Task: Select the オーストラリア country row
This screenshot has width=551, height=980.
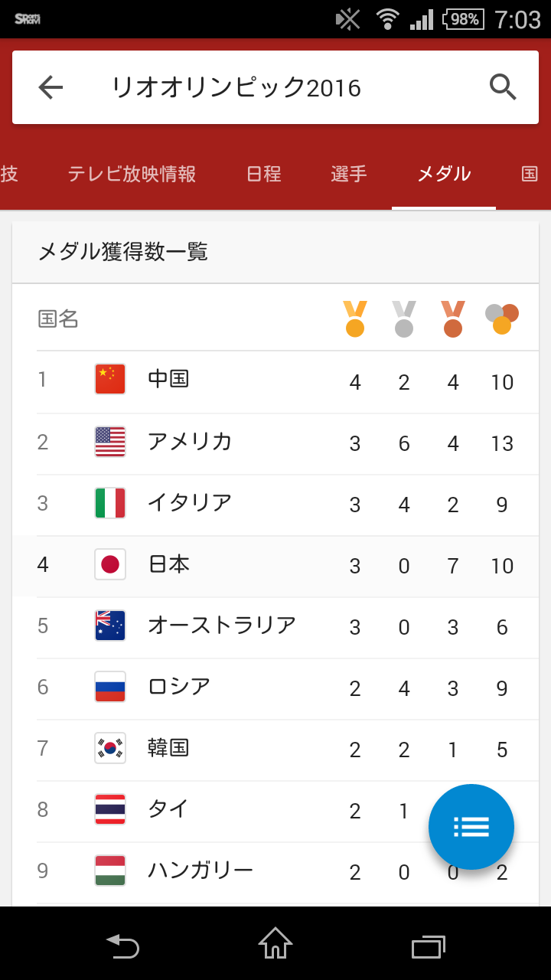Action: coord(275,626)
